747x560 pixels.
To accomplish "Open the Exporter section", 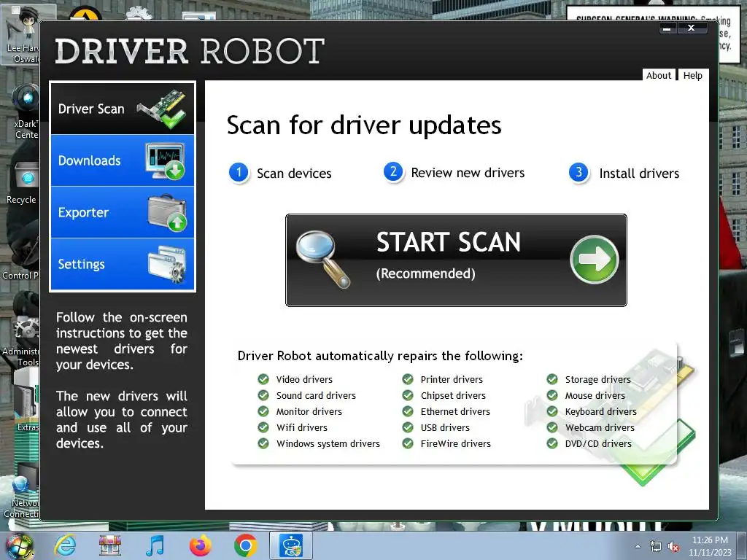I will (123, 212).
